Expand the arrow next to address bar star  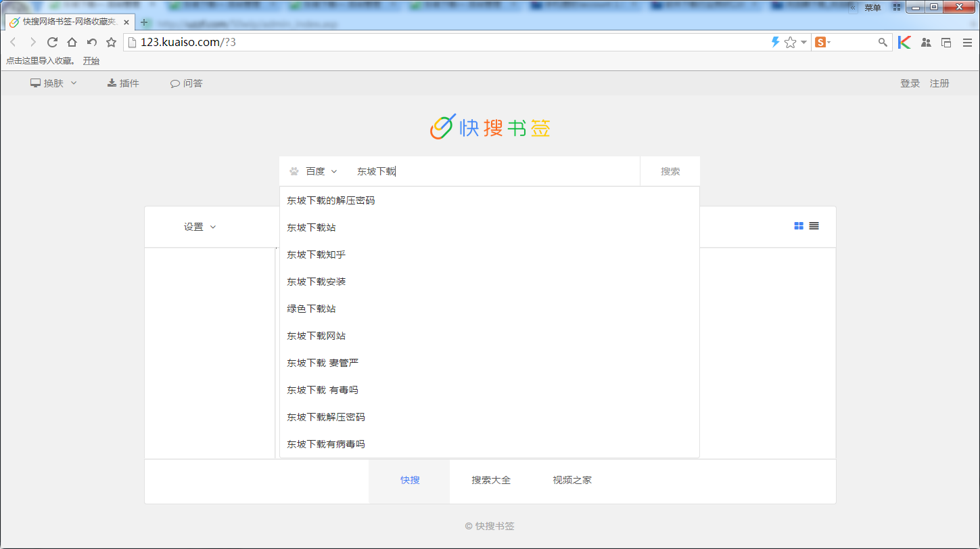coord(803,42)
